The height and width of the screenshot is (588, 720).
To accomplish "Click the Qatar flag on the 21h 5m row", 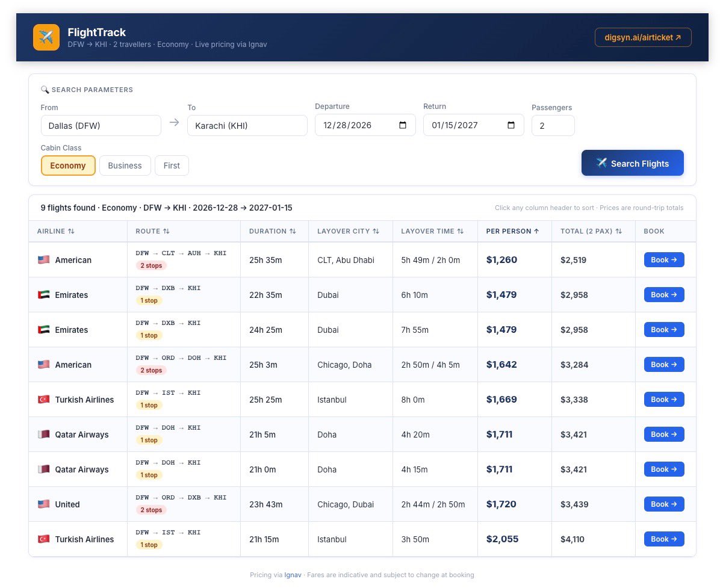I will pos(43,435).
